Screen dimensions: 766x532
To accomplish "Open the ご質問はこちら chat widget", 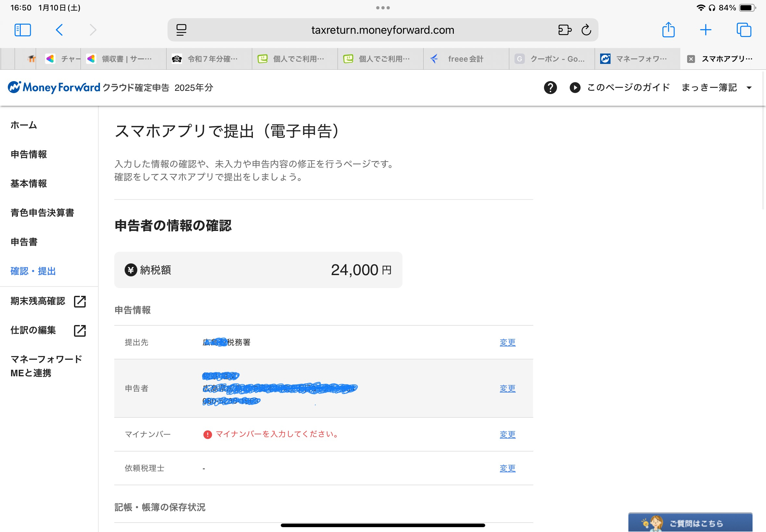I will pos(690,522).
